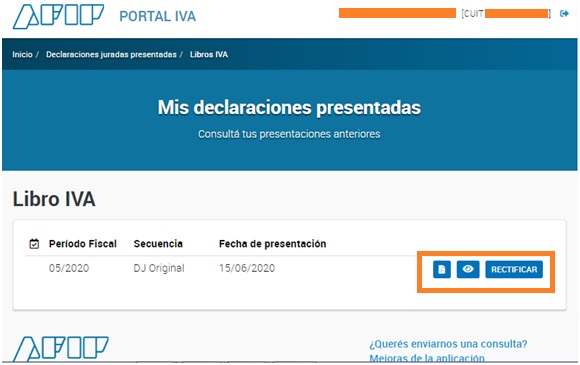The width and height of the screenshot is (580, 365).
Task: Click the DJ Original sequence cell
Action: point(159,268)
